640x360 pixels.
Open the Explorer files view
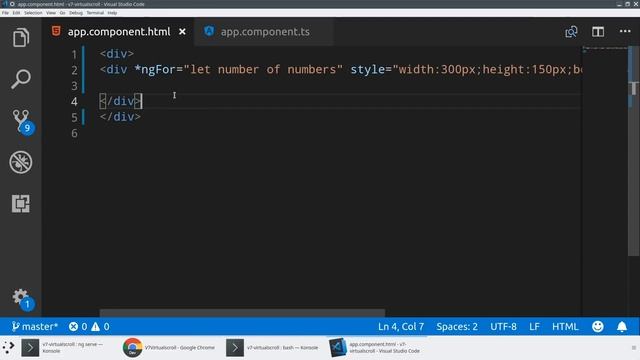pos(21,38)
